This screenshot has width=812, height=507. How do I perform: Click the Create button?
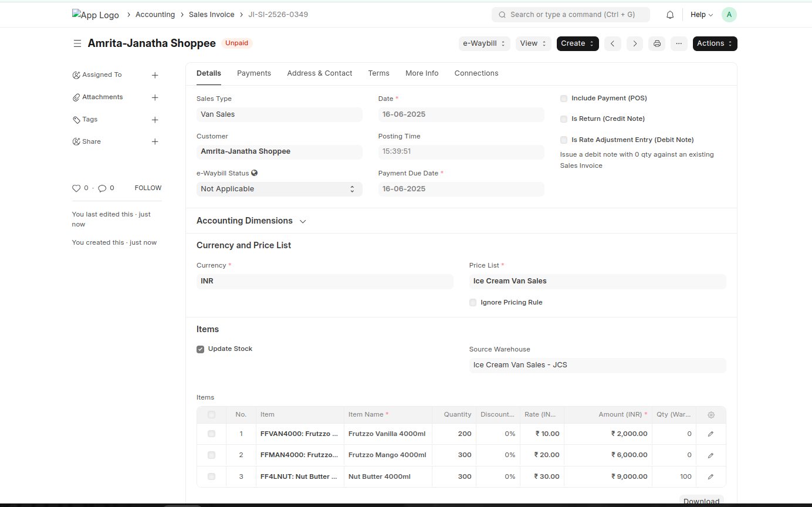point(577,43)
